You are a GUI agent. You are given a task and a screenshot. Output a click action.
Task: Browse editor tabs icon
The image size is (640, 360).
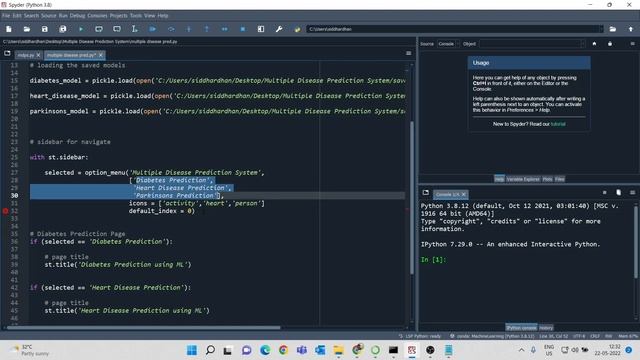point(7,53)
